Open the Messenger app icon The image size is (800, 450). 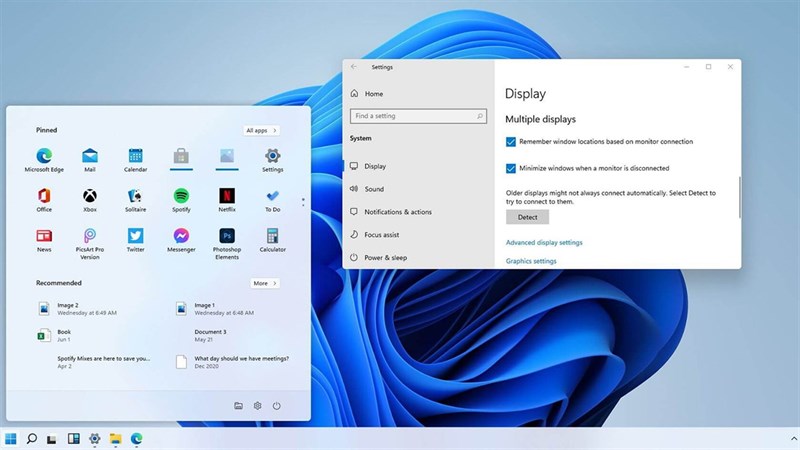(x=181, y=236)
